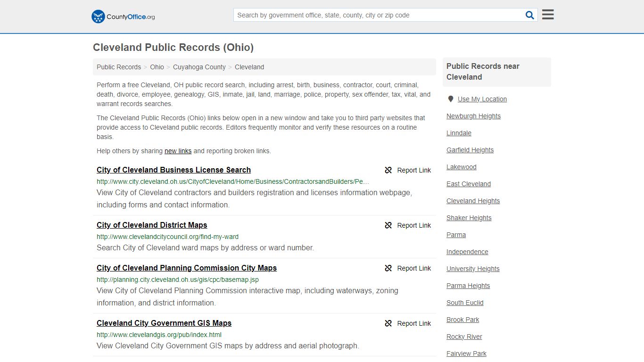Open Fairview Park public records

[466, 354]
